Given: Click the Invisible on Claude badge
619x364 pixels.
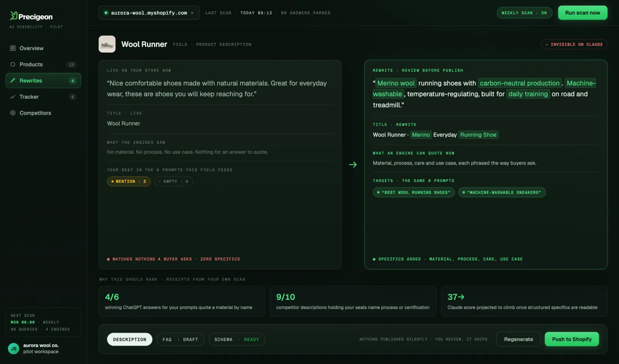Looking at the screenshot, I should [x=574, y=44].
